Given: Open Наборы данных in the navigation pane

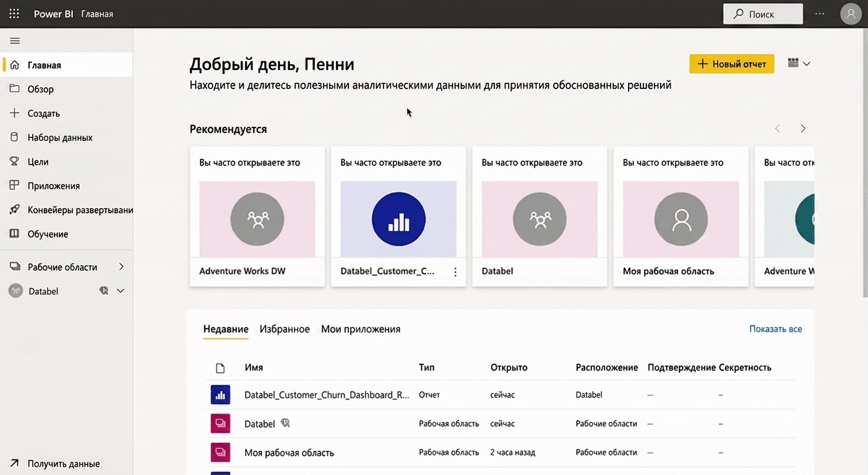Looking at the screenshot, I should pyautogui.click(x=67, y=137).
